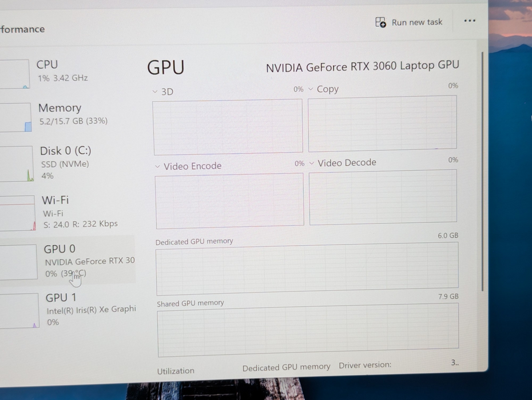Click the bottom Dedicated GPU memory stat label
The image size is (532, 400).
pos(287,367)
